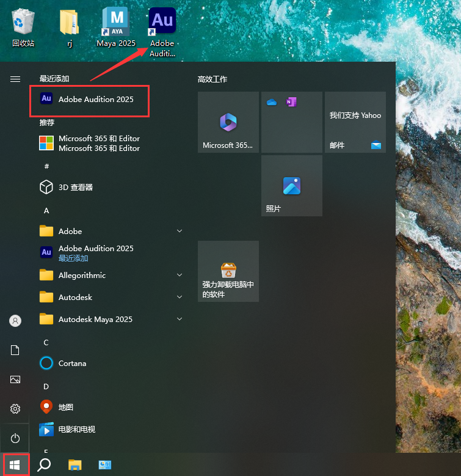Open the Maps app (地图)

point(57,407)
